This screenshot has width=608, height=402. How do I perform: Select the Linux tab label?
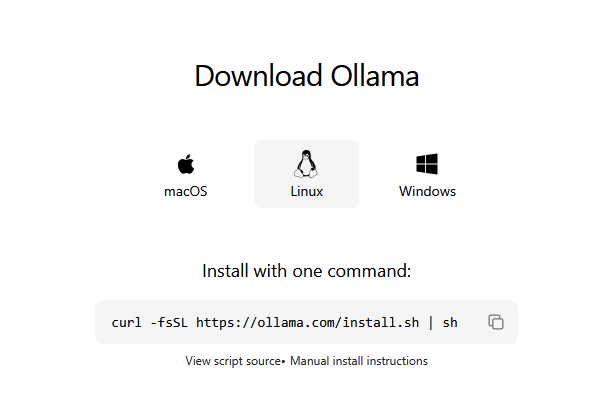[306, 192]
